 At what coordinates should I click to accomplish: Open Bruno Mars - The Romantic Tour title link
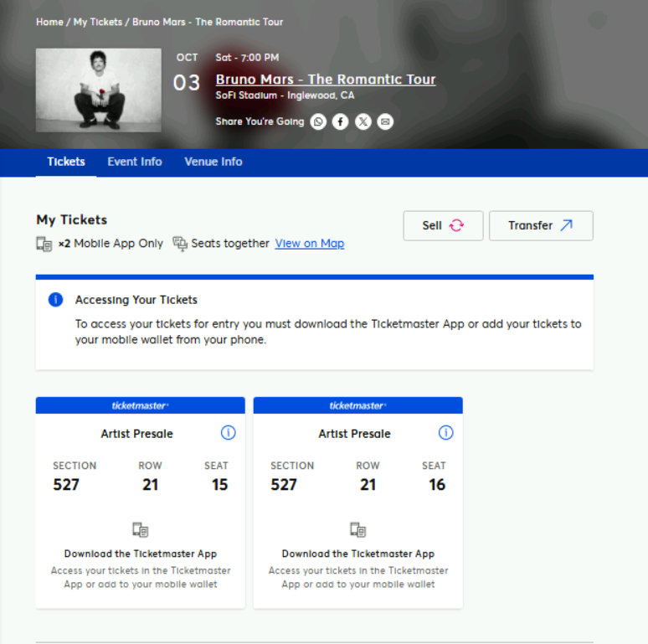pos(326,80)
